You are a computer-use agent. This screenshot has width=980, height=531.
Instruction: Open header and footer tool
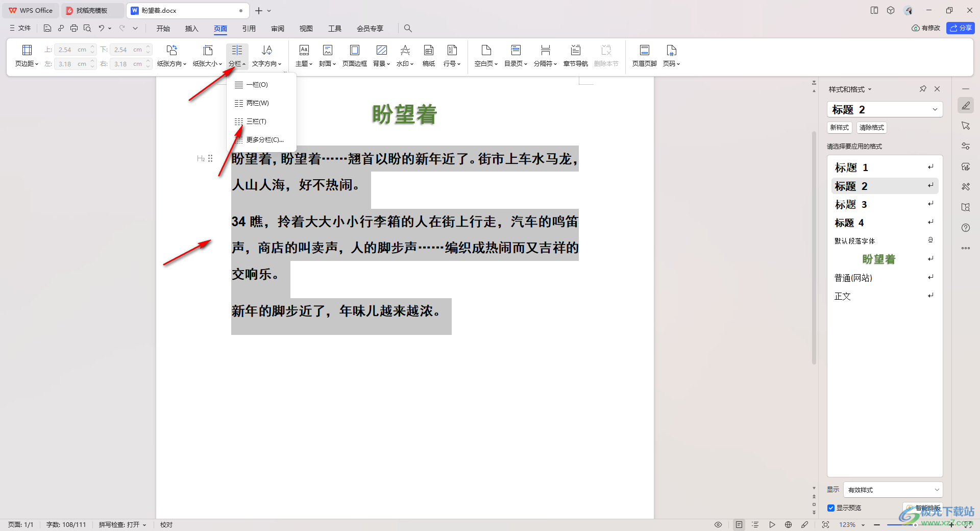[644, 56]
